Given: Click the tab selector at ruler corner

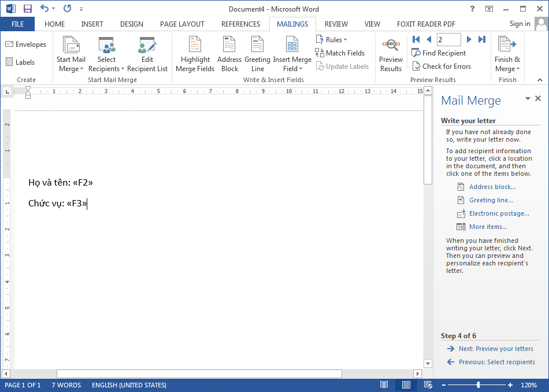Looking at the screenshot, I should tap(7, 91).
